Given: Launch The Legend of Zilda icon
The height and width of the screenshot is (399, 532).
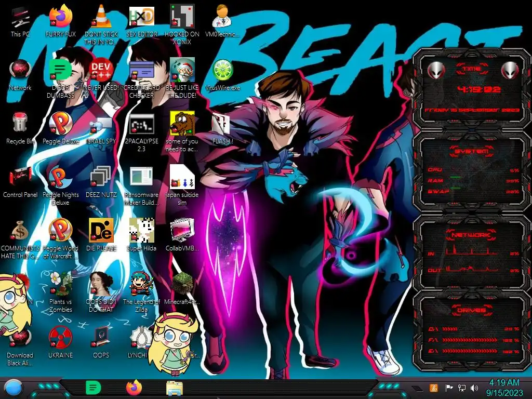Looking at the screenshot, I should pyautogui.click(x=142, y=284).
